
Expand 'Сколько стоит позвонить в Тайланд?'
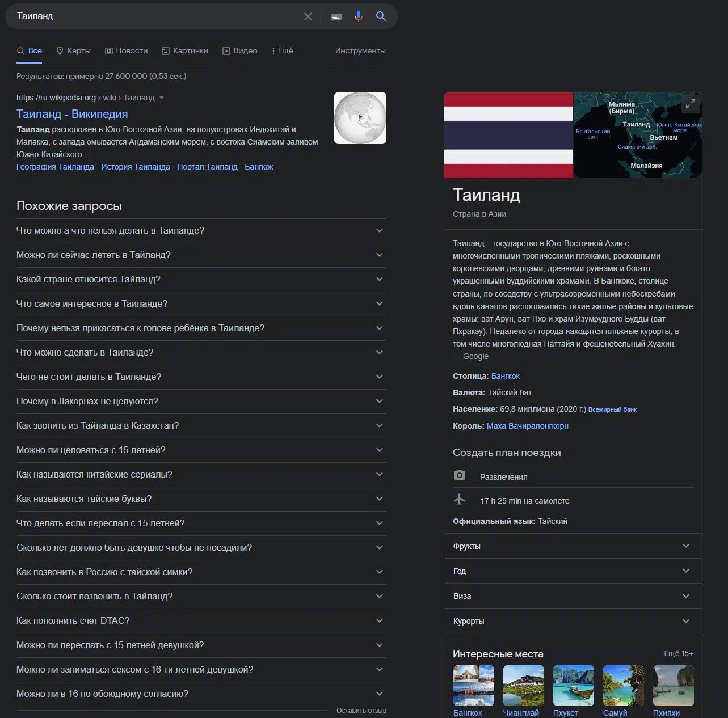[x=201, y=597]
